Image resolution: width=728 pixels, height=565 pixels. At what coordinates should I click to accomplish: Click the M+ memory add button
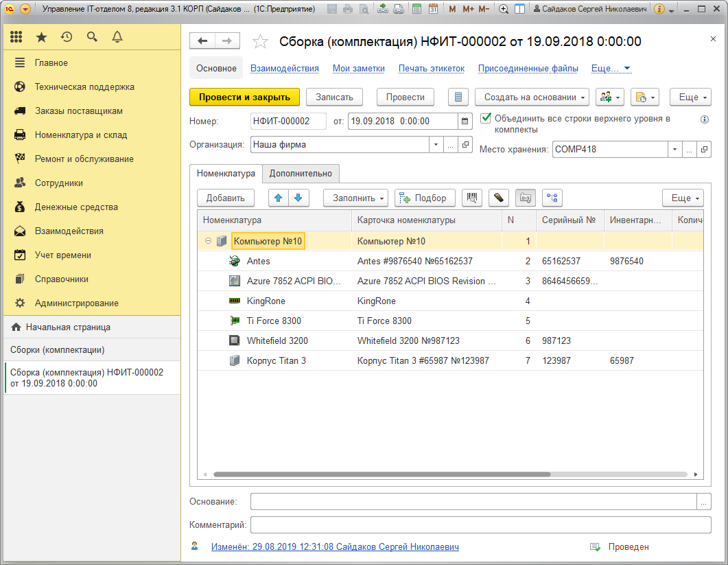coord(468,9)
